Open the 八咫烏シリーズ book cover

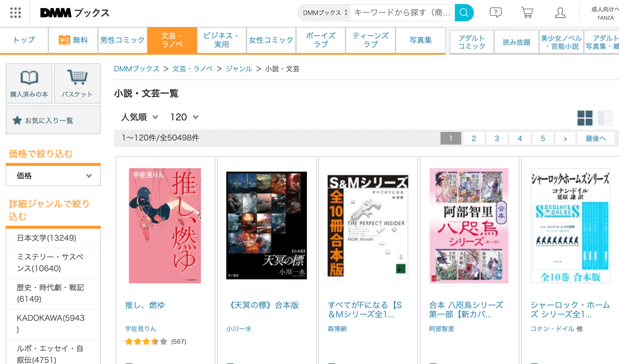[469, 226]
